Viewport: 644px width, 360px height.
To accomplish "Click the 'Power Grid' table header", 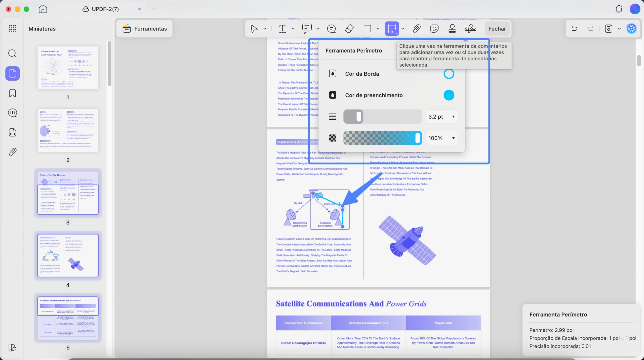I will coord(443,323).
